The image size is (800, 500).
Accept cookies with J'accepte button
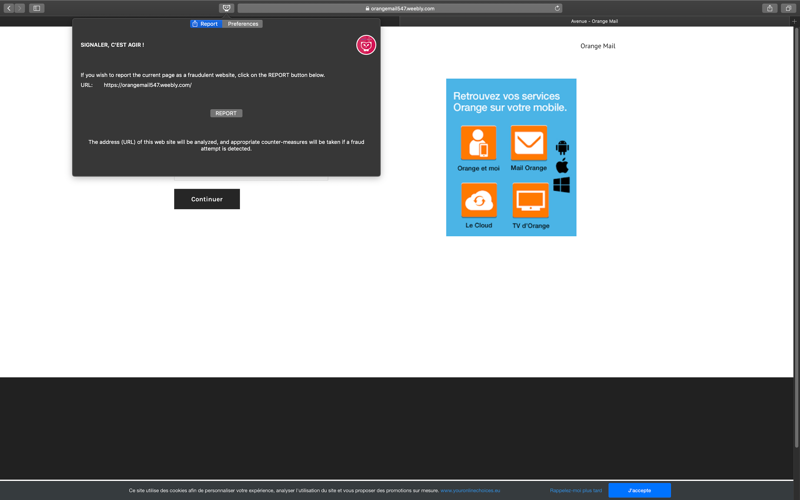[639, 490]
